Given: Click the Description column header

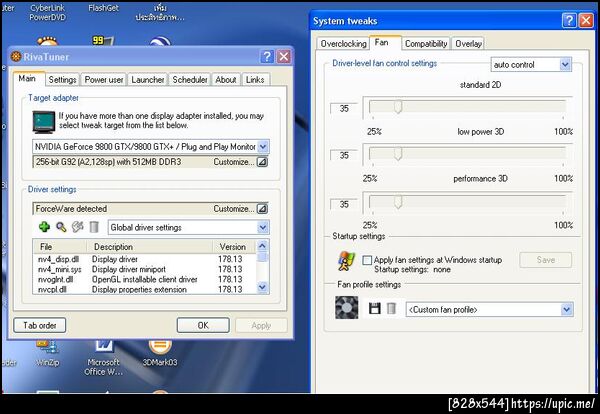Looking at the screenshot, I should coord(150,246).
